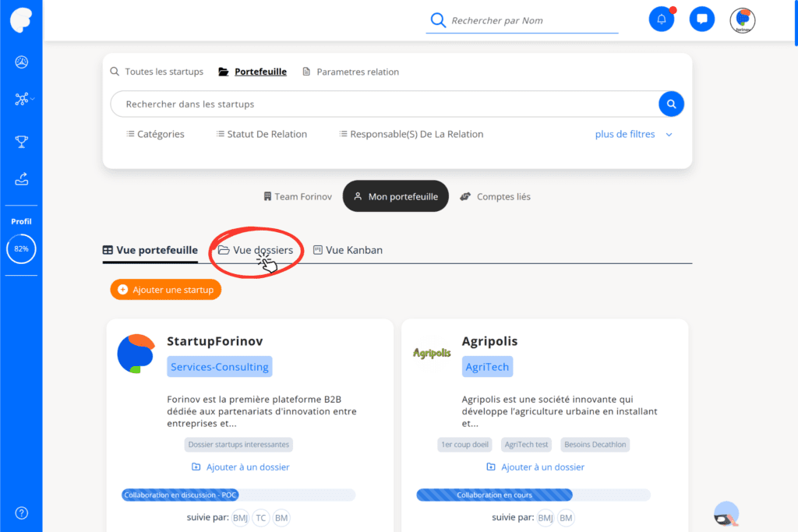Image resolution: width=798 pixels, height=532 pixels.
Task: Open the chat messages icon
Action: tap(702, 19)
